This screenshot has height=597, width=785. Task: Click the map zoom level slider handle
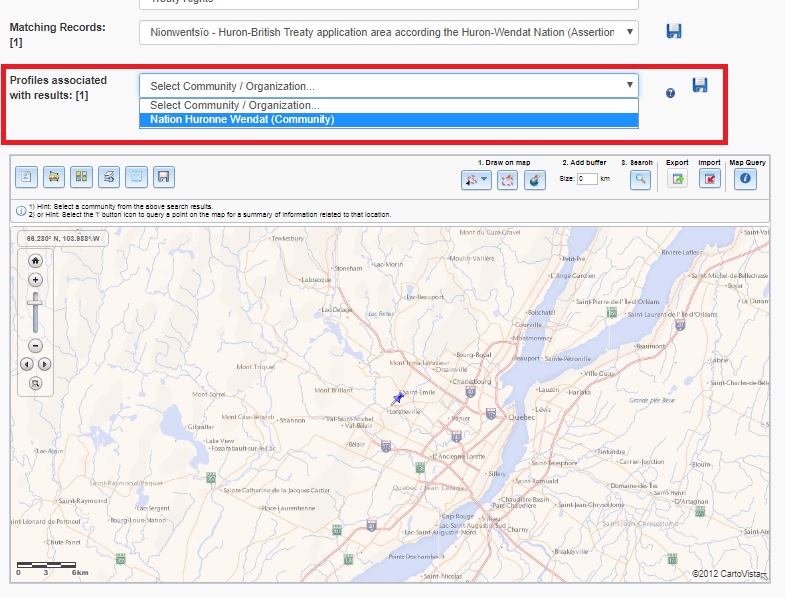(35, 301)
